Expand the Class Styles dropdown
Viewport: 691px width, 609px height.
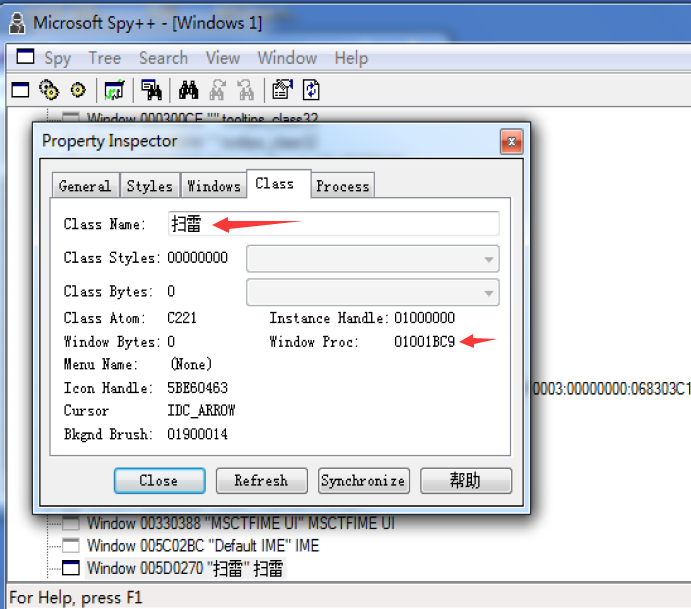coord(372,259)
